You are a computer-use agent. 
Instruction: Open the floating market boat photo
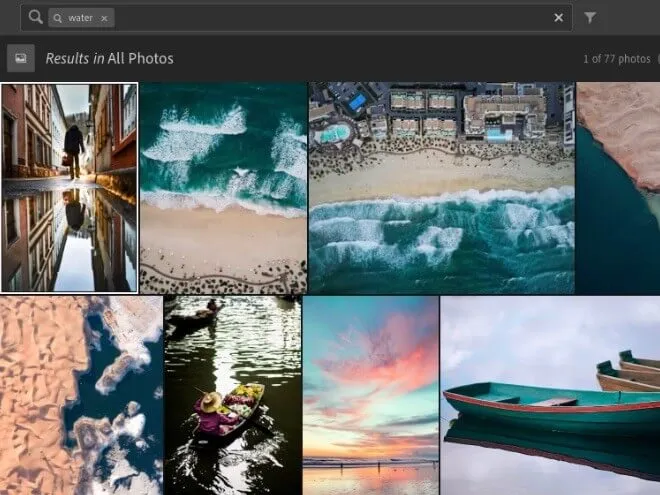pos(233,395)
